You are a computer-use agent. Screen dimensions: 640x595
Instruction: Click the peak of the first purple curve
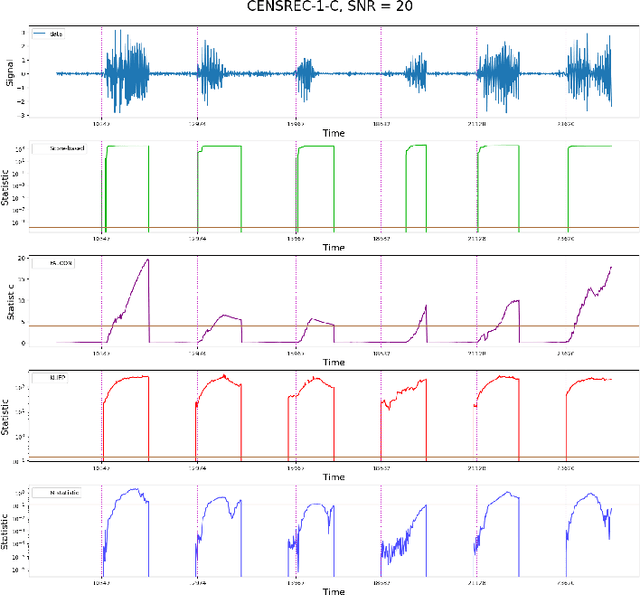click(147, 261)
